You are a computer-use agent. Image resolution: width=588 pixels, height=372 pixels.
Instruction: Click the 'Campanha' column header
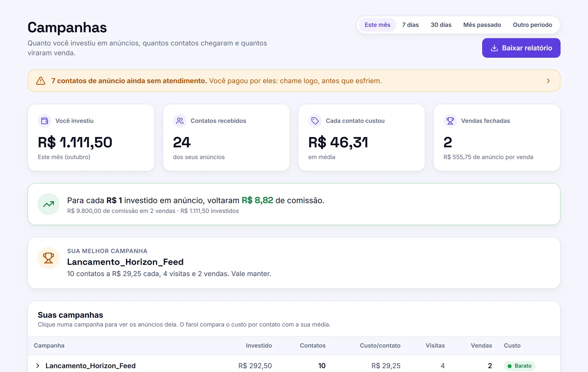pos(49,346)
